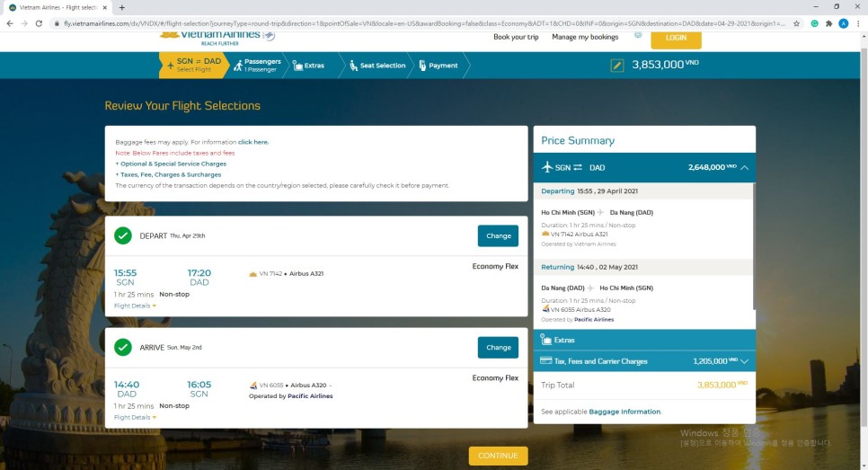The width and height of the screenshot is (868, 470).
Task: Click the card icon beside Tax, Fees and Carrier Charges
Action: coord(545,360)
